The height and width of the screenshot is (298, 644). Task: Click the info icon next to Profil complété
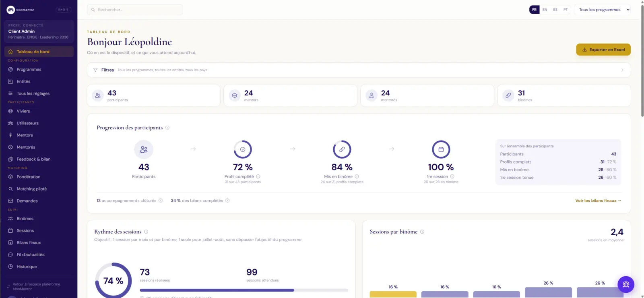tap(258, 176)
